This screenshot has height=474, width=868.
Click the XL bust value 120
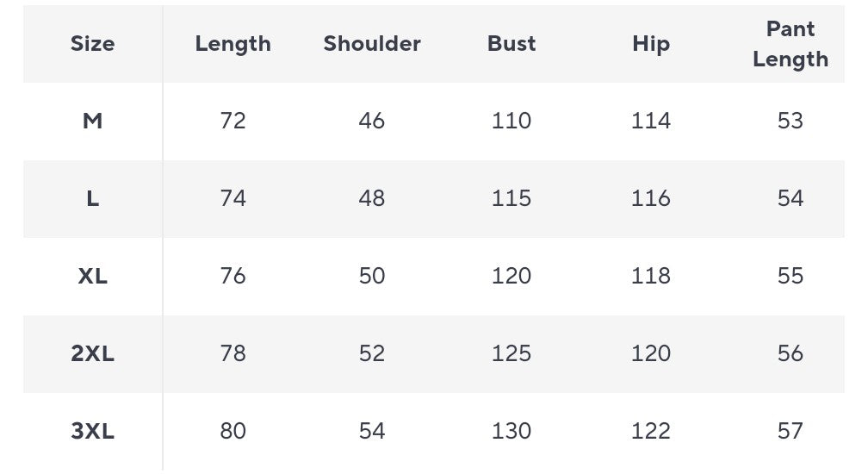pyautogui.click(x=512, y=276)
